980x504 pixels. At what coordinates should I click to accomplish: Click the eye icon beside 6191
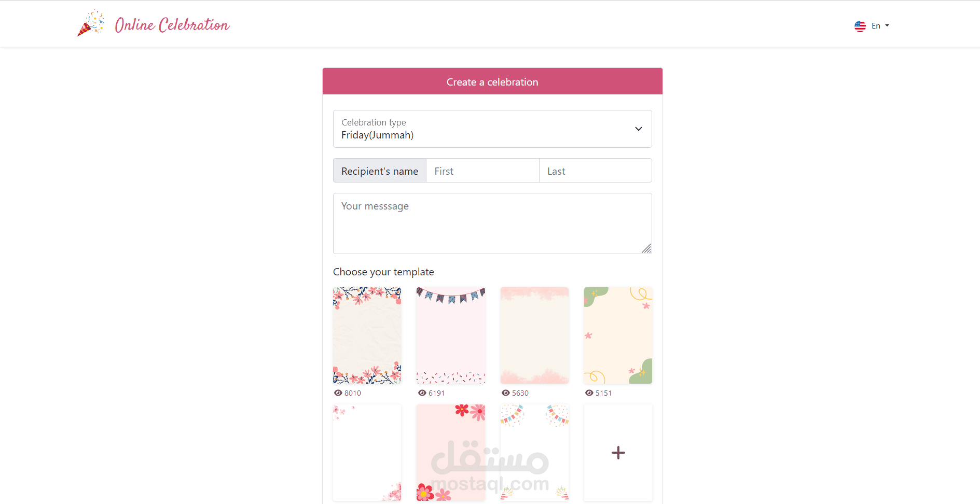pos(422,393)
